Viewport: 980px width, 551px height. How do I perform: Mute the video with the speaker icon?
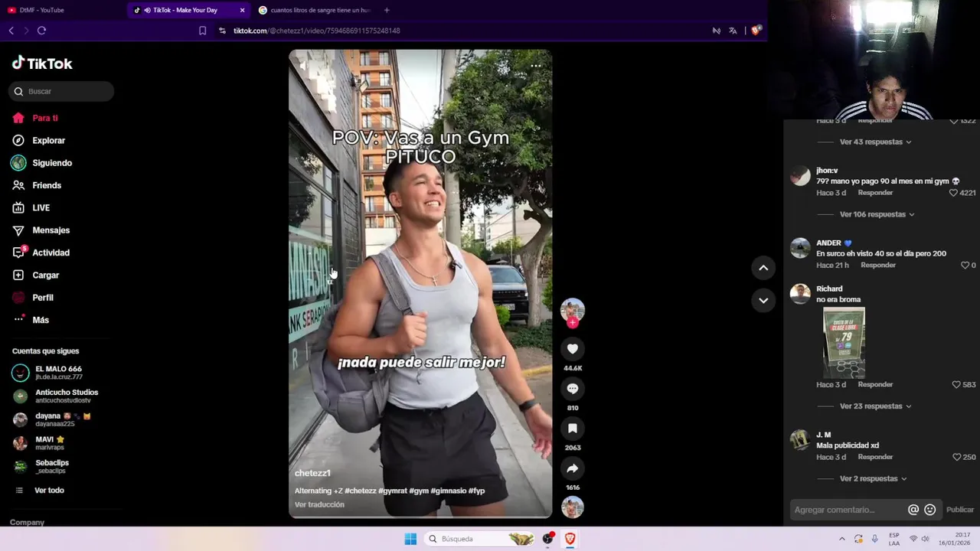tap(303, 66)
